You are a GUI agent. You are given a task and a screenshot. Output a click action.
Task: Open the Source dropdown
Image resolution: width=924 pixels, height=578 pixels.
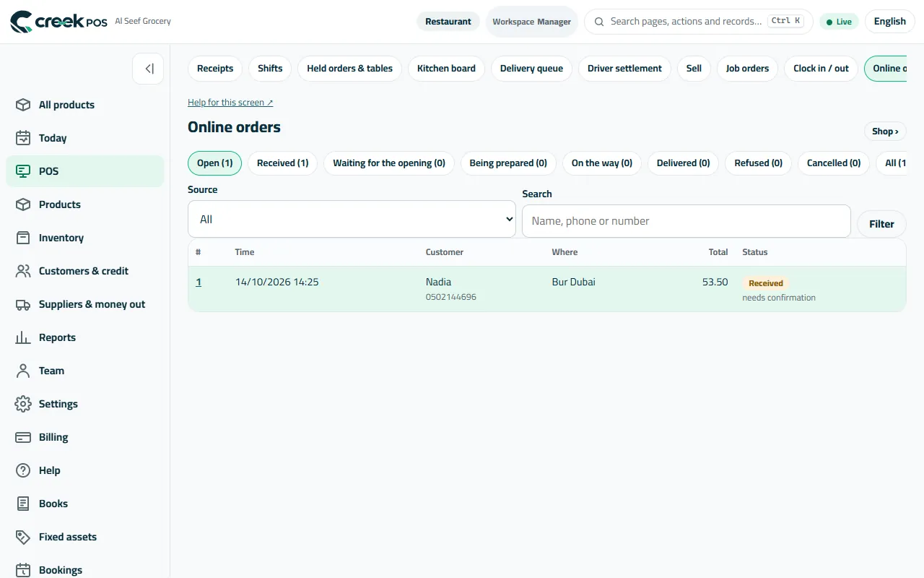(352, 219)
